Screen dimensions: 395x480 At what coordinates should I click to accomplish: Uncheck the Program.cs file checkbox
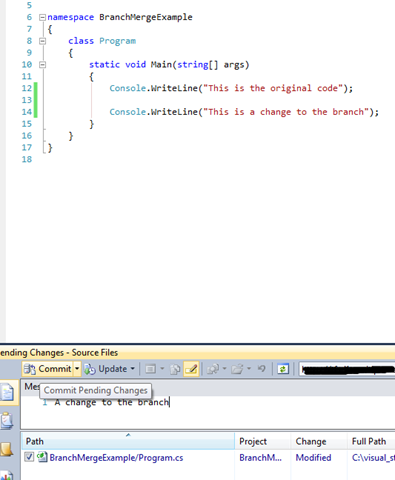tap(29, 457)
